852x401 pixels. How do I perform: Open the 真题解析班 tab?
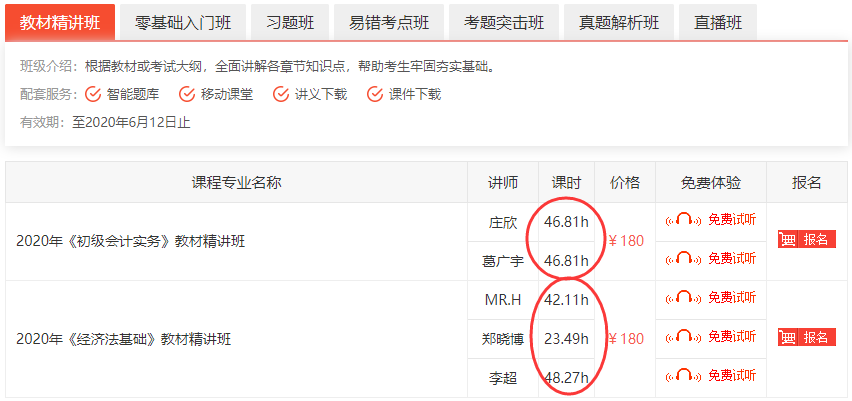pos(618,22)
